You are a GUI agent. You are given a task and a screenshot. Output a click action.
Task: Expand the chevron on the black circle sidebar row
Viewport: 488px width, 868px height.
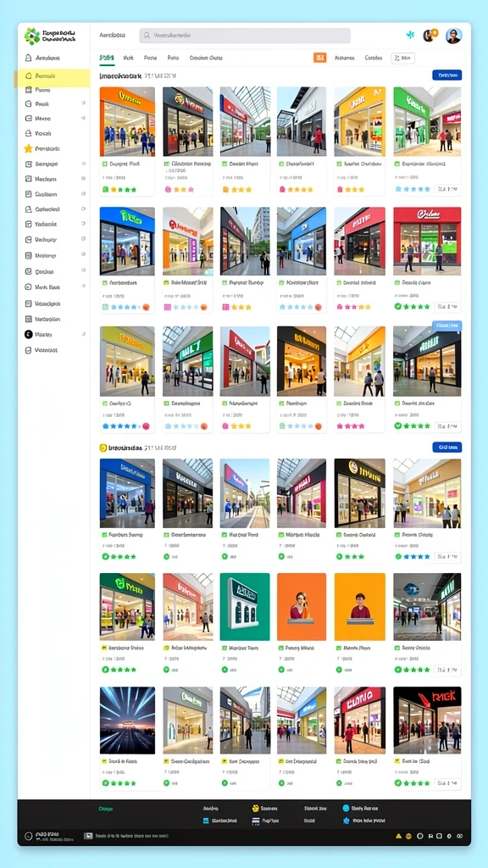click(x=84, y=334)
